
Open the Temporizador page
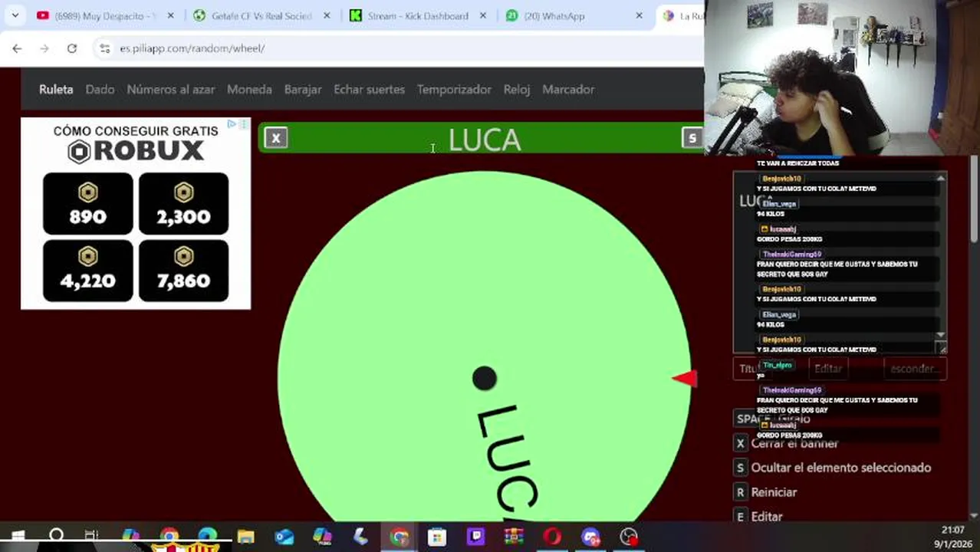454,90
